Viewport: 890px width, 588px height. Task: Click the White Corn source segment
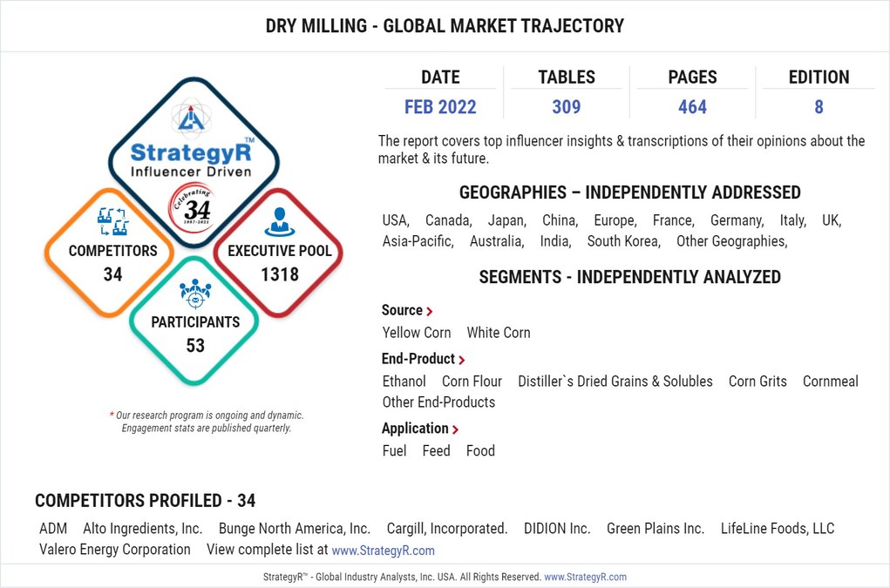(499, 332)
